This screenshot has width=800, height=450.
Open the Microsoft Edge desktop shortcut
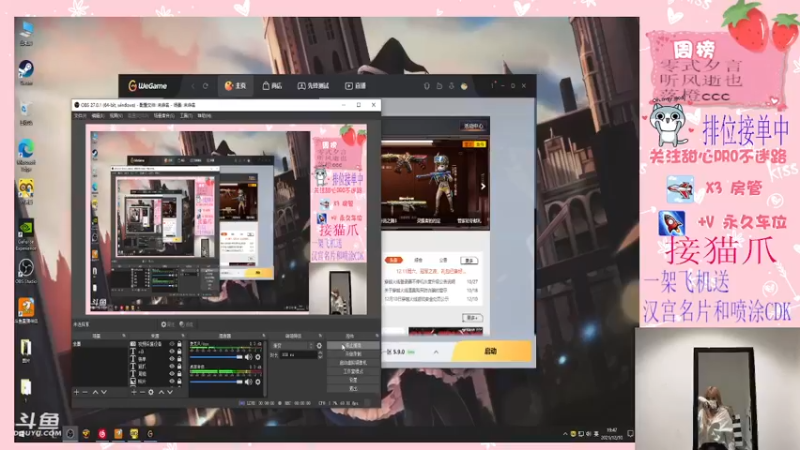[26, 155]
